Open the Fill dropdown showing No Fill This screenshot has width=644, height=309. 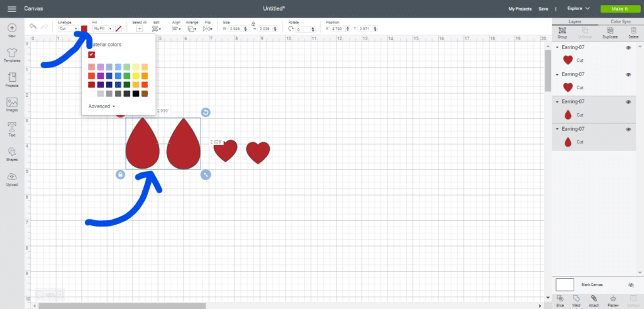[x=103, y=29]
